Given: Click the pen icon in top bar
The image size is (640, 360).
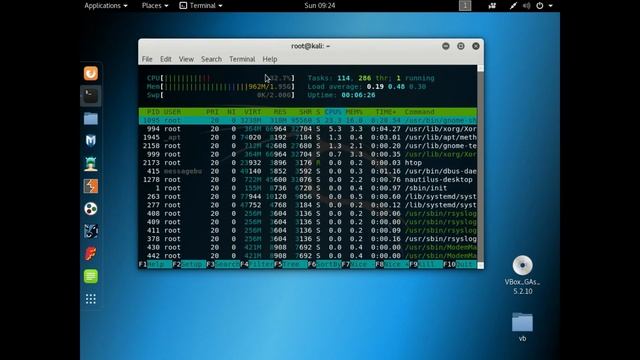Looking at the screenshot, I should tap(513, 6).
